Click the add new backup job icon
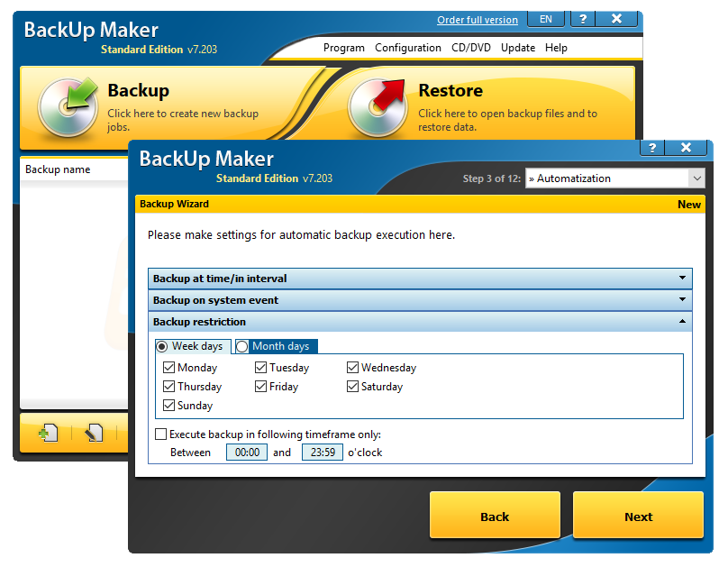The height and width of the screenshot is (567, 728). click(x=47, y=434)
